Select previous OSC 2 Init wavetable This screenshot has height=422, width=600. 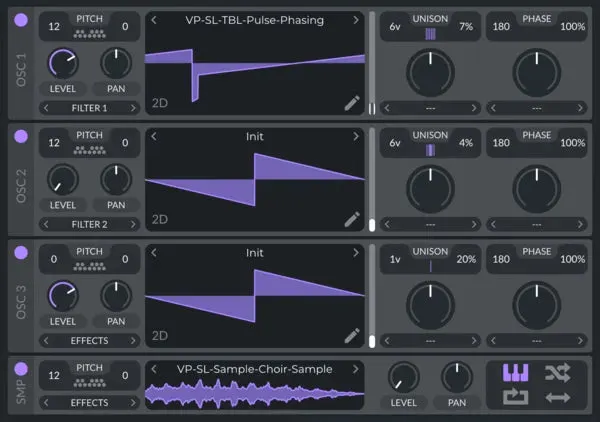[154, 136]
